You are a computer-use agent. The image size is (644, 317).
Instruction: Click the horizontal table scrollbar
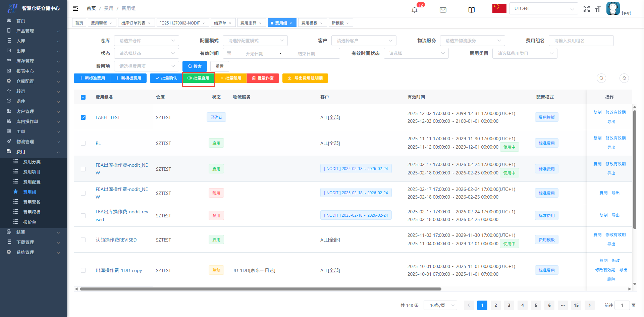260,289
